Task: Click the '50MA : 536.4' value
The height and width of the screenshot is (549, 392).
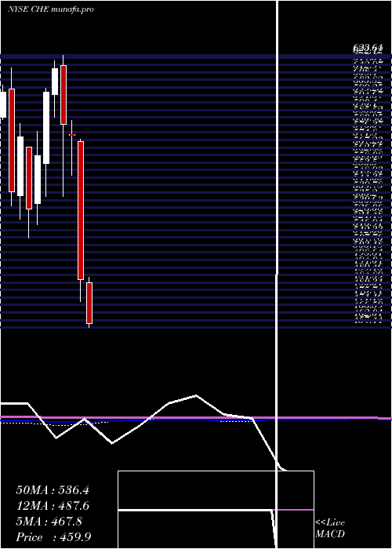Action: 53,490
